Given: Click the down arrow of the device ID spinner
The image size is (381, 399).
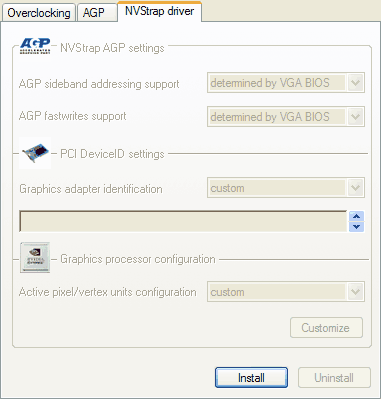Looking at the screenshot, I should click(356, 227).
